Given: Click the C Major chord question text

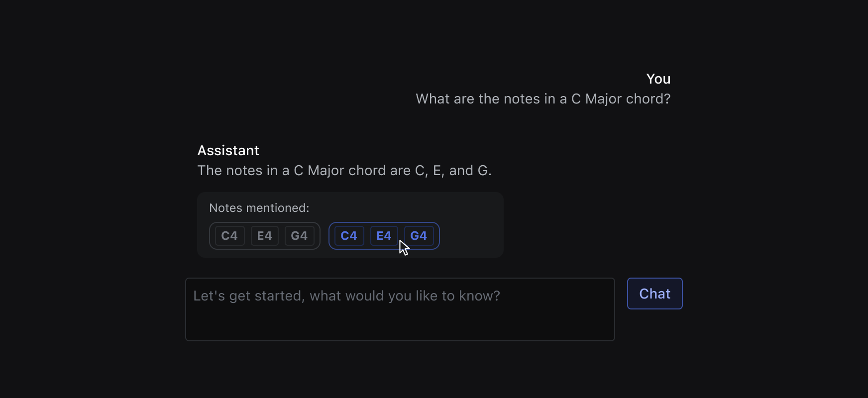Looking at the screenshot, I should click(x=543, y=99).
